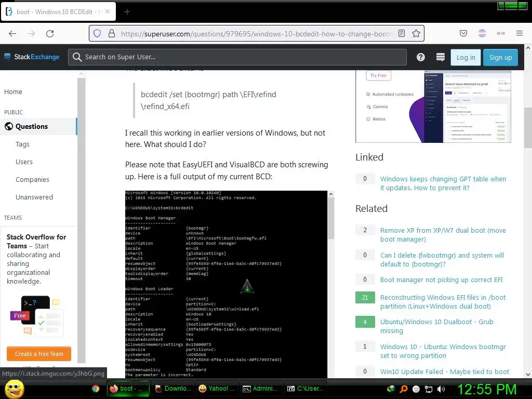Screen dimensions: 532x399
Task: Click the 12:55 PM taskbar clock
Action: tap(487, 389)
